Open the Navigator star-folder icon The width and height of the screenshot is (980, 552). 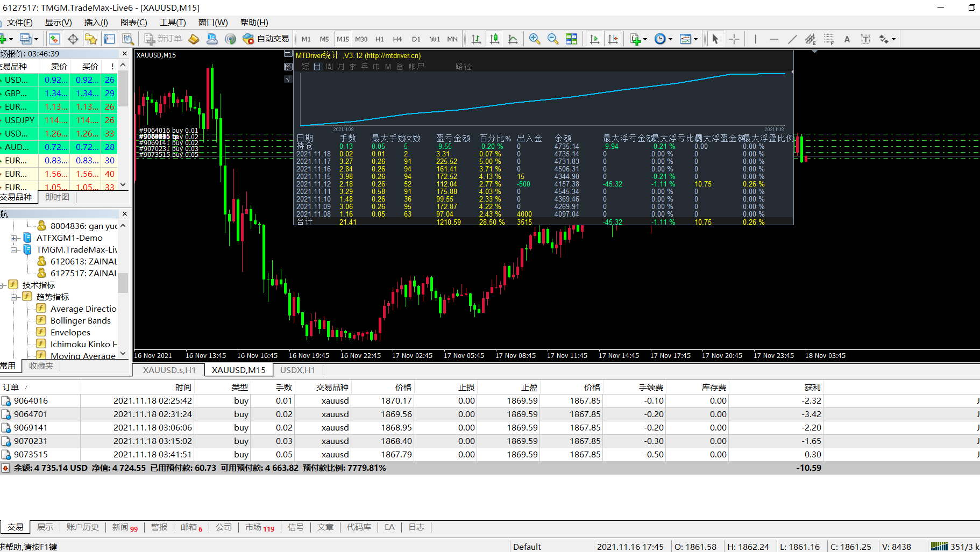(x=91, y=39)
